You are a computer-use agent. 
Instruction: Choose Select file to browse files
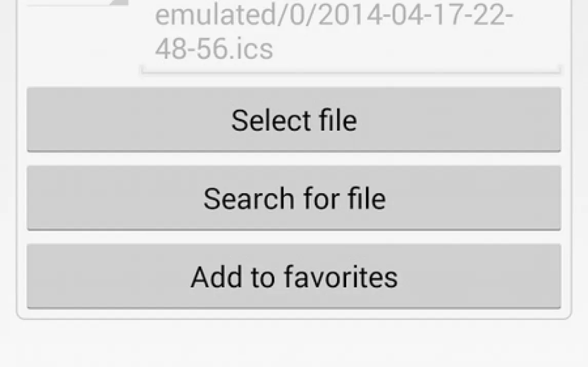point(294,120)
